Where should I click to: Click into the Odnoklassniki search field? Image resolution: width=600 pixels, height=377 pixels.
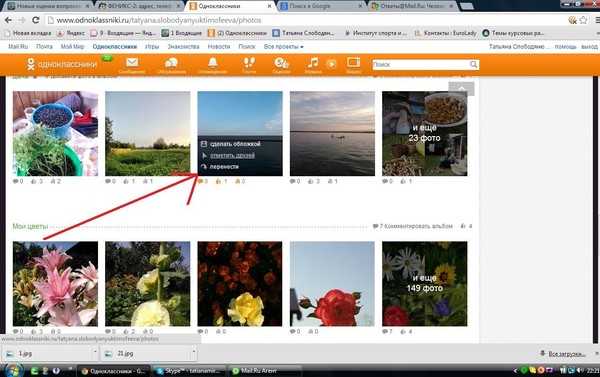tap(421, 64)
